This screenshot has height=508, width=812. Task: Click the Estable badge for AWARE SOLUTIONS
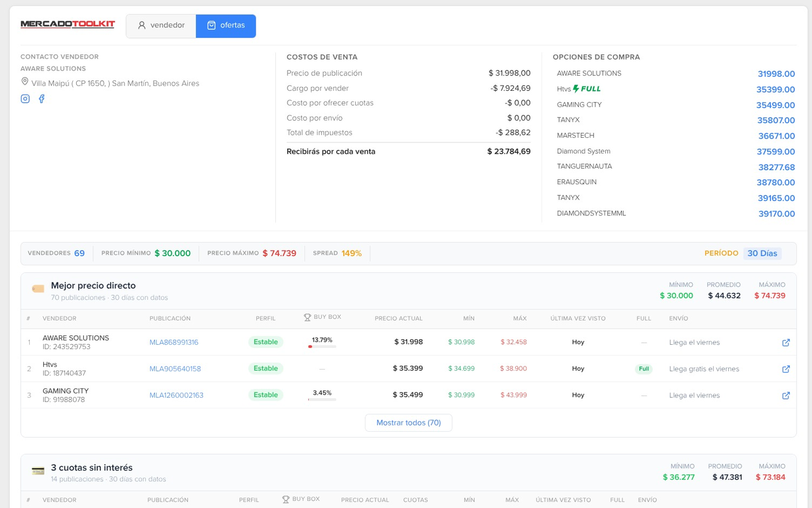tap(266, 342)
